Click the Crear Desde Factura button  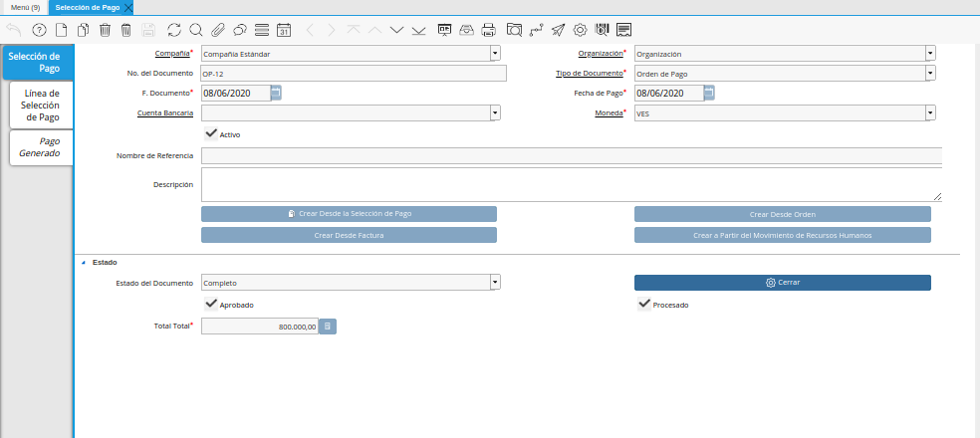coord(349,235)
